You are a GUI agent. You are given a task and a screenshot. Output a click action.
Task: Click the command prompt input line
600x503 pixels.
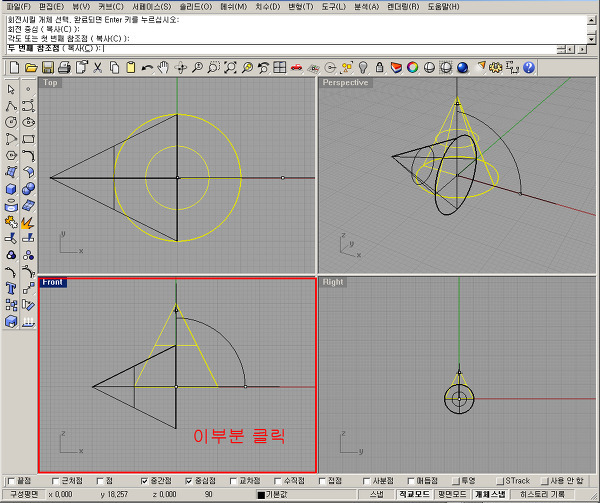281,49
